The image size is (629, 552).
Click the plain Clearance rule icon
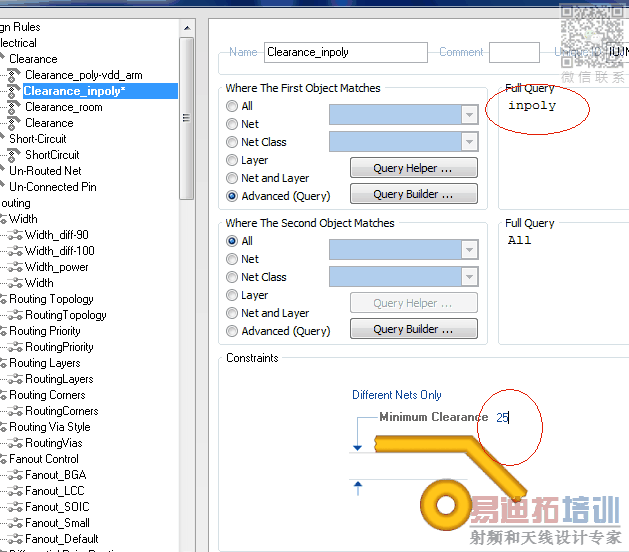tap(14, 123)
